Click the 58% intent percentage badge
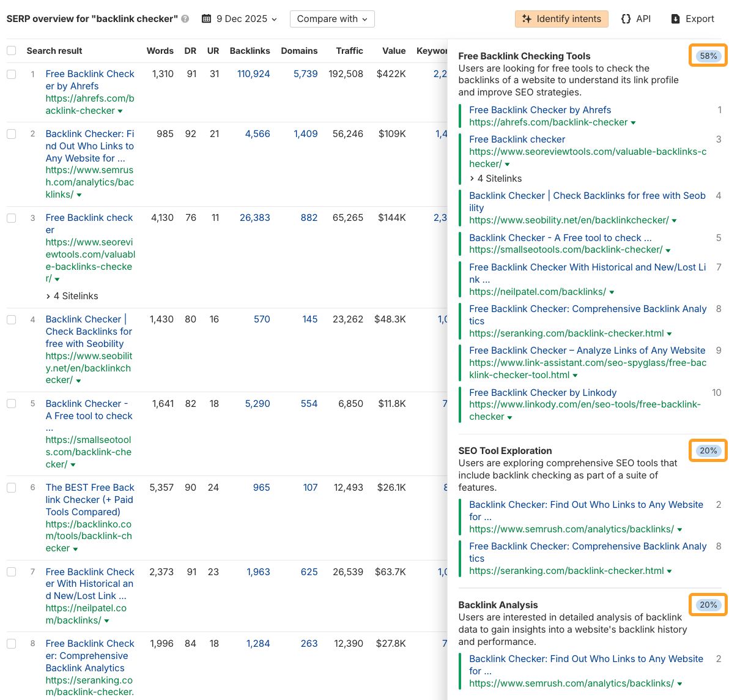The image size is (729, 700). (x=708, y=56)
